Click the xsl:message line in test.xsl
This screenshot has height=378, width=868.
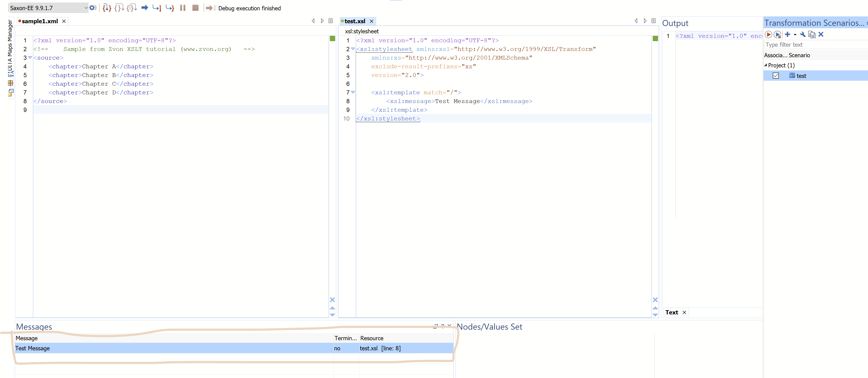459,101
